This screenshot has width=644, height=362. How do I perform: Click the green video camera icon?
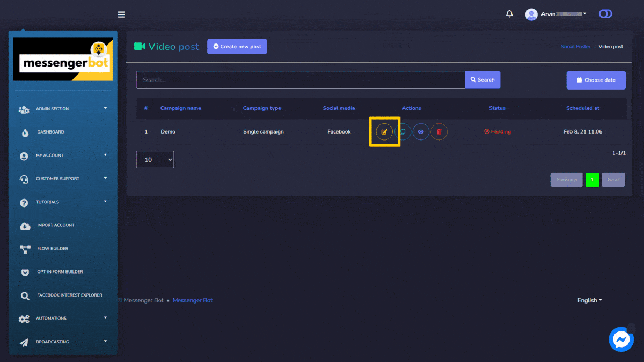(x=140, y=46)
